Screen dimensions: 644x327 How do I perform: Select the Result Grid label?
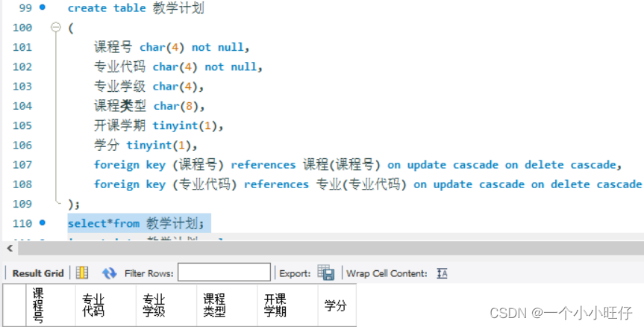[38, 273]
